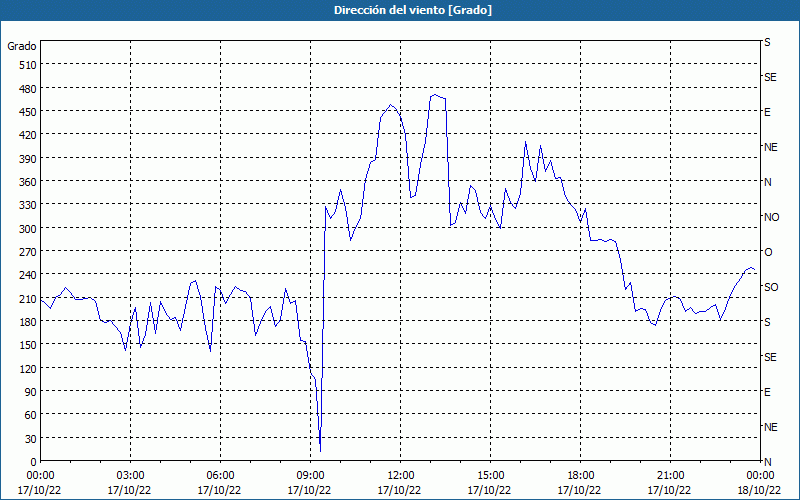Click the 270 y-axis tick label
The image size is (800, 500).
(x=28, y=252)
